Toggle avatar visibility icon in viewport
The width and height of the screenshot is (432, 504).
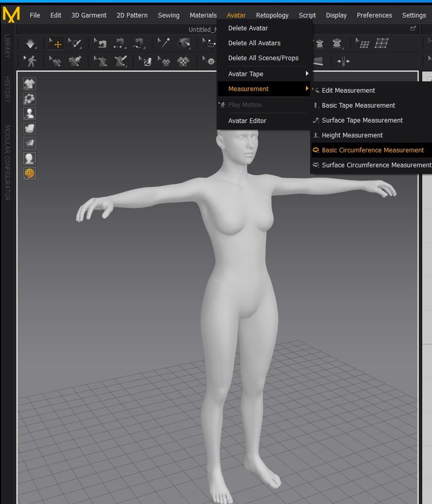[x=29, y=113]
